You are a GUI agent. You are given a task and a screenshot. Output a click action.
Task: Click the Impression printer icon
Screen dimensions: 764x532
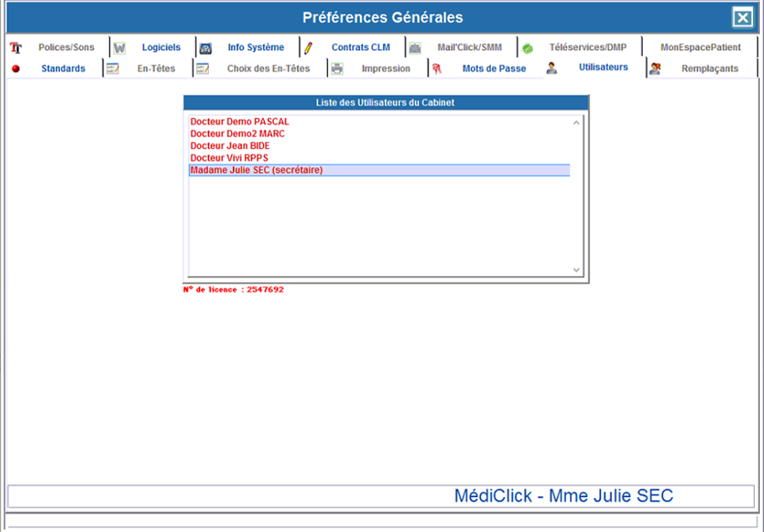pos(337,68)
